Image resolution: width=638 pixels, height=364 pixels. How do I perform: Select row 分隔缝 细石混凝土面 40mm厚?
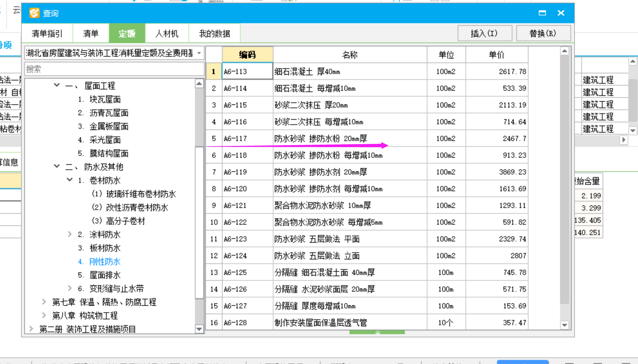click(x=367, y=272)
